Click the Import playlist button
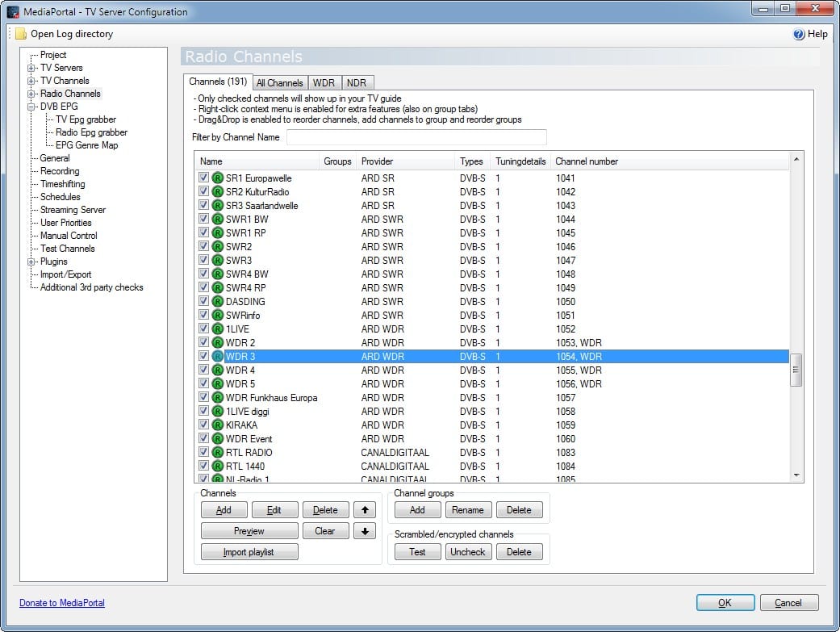The height and width of the screenshot is (632, 840). point(249,552)
